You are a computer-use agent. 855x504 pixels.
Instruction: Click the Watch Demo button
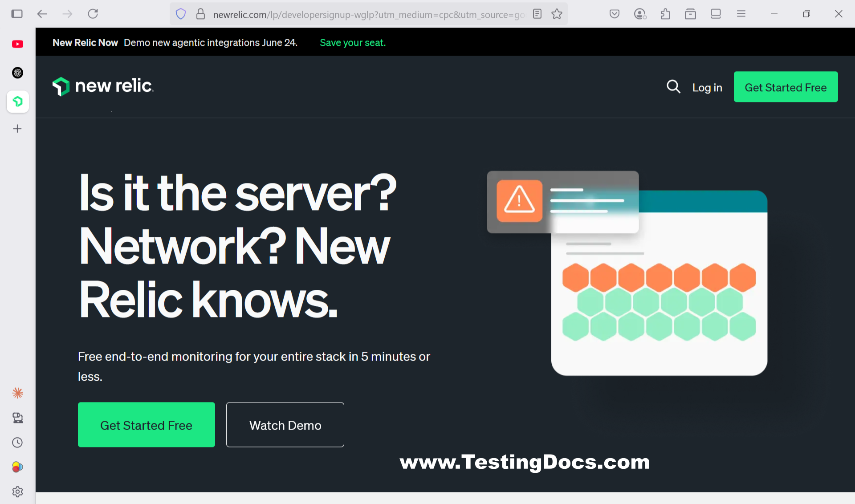coord(285,425)
